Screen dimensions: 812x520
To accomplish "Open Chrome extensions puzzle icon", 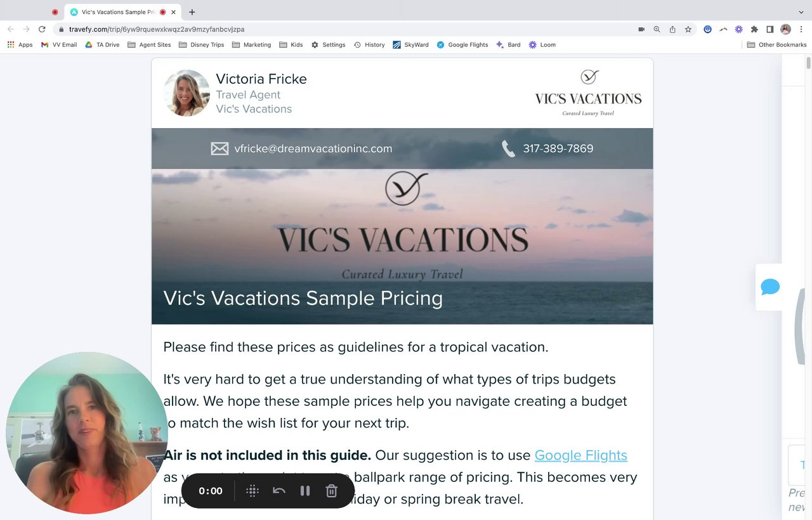I will point(754,29).
